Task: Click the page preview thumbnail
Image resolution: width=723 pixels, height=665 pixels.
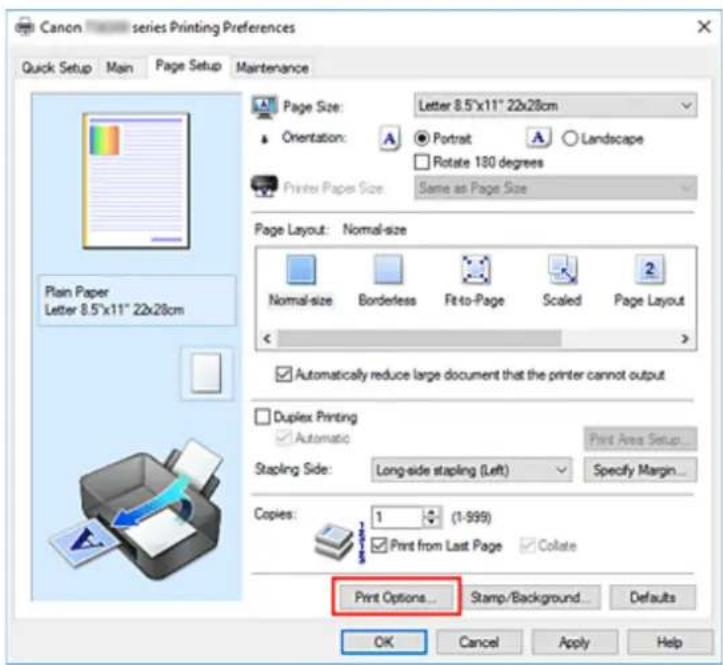Action: coord(136,181)
